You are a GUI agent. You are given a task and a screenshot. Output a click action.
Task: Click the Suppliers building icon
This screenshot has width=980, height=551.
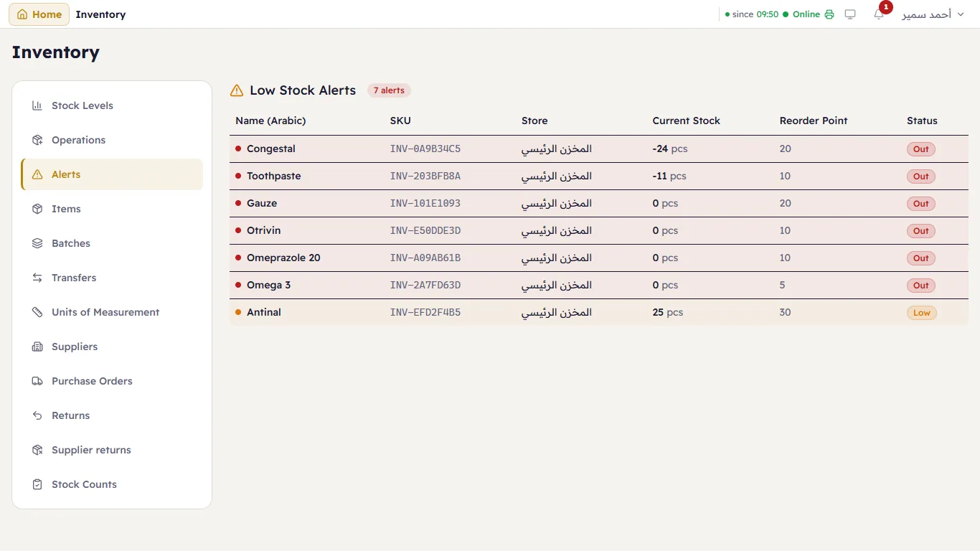(37, 347)
